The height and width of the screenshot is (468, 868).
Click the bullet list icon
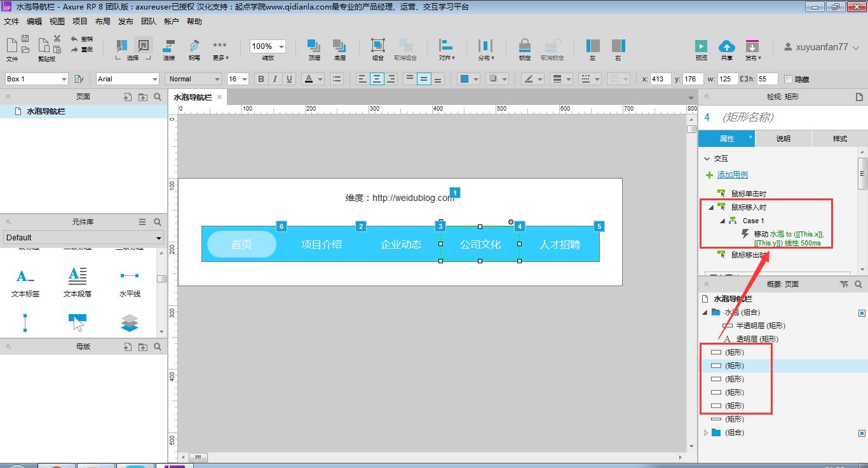click(x=337, y=79)
